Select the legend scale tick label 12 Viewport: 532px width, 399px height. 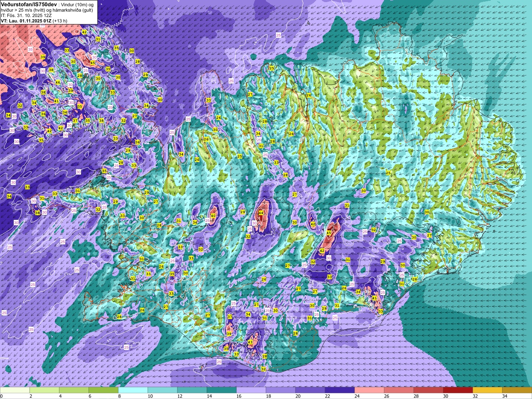tap(180, 396)
